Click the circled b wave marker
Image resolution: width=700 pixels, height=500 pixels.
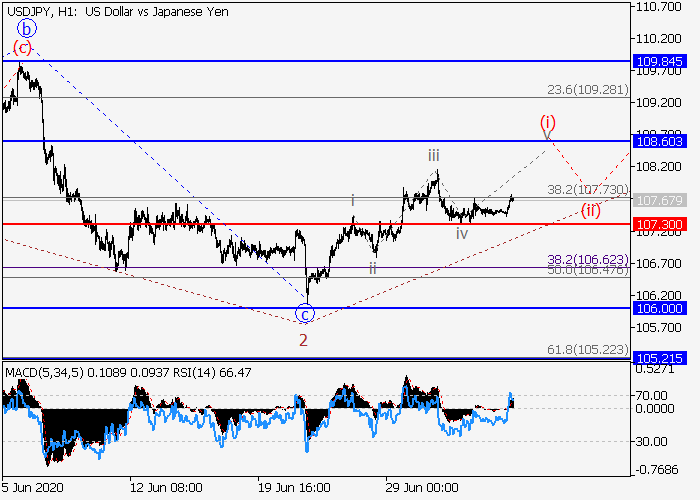(26, 29)
